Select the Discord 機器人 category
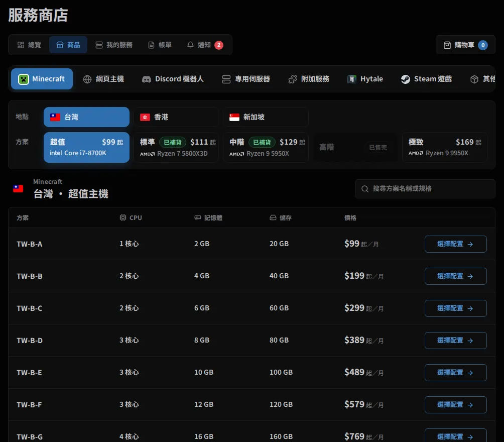The width and height of the screenshot is (504, 442). point(173,79)
